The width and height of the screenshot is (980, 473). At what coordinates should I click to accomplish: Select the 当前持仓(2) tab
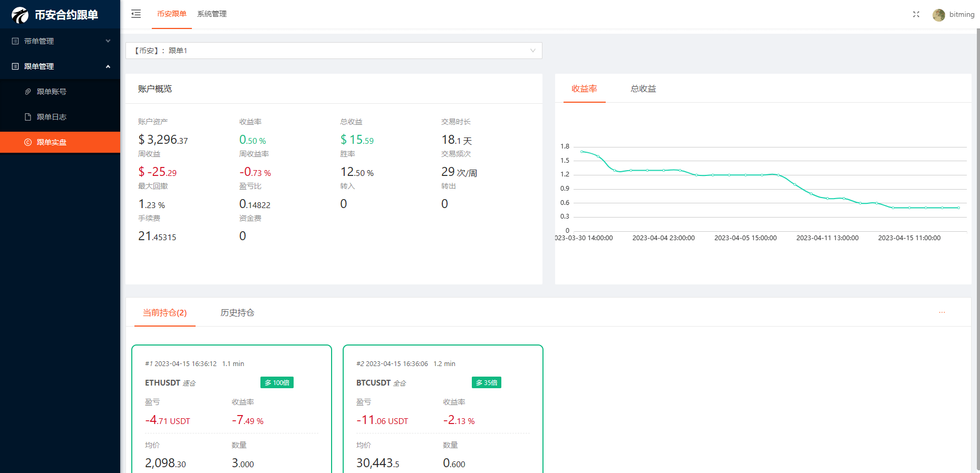coord(164,313)
